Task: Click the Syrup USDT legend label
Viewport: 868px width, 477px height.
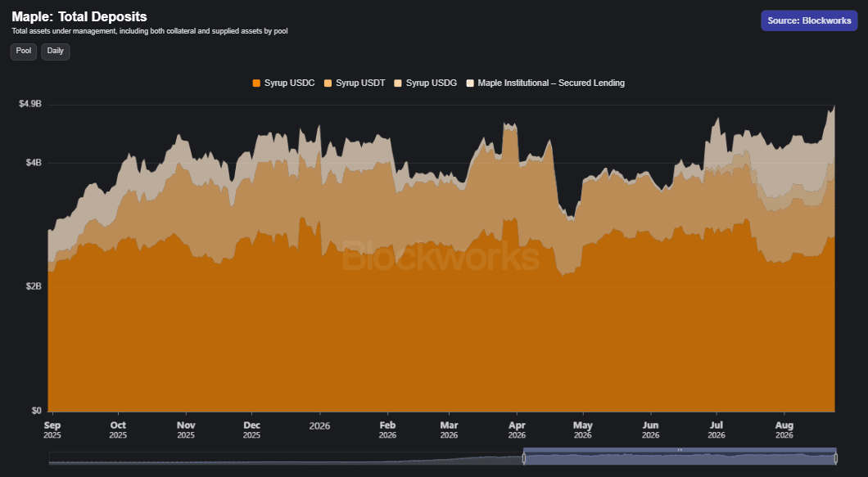Action: click(x=360, y=83)
